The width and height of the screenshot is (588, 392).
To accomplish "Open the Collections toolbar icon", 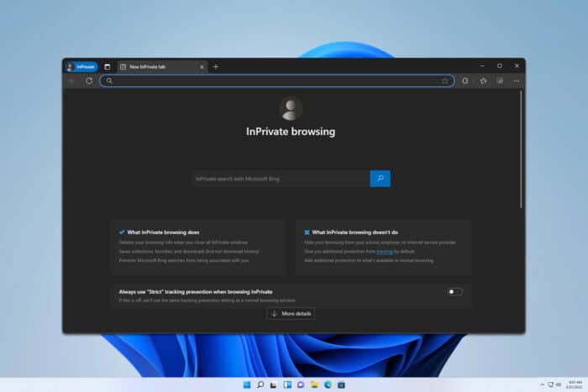I will pyautogui.click(x=500, y=81).
